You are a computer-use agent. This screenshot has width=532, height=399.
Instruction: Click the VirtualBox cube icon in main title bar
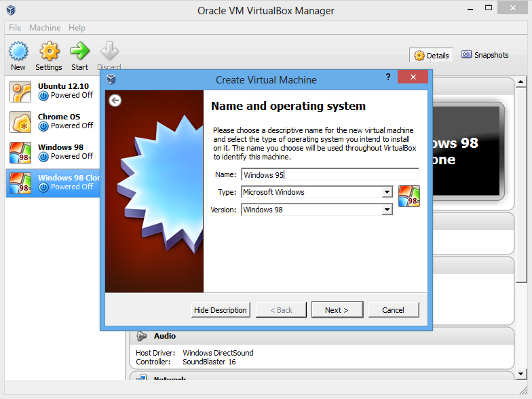11,10
